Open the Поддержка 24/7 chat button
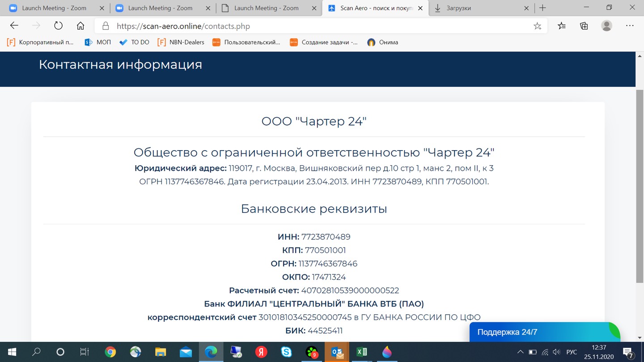This screenshot has height=362, width=644. coord(545,332)
